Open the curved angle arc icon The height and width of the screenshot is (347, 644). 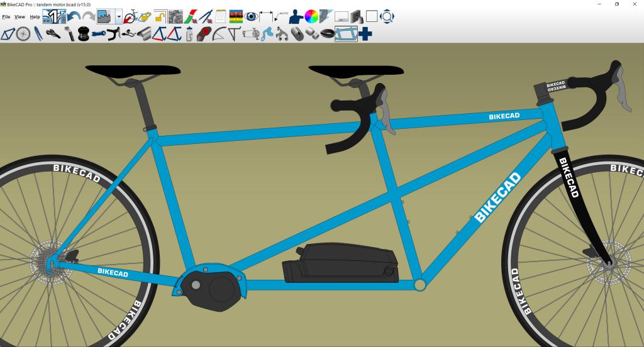pyautogui.click(x=219, y=34)
